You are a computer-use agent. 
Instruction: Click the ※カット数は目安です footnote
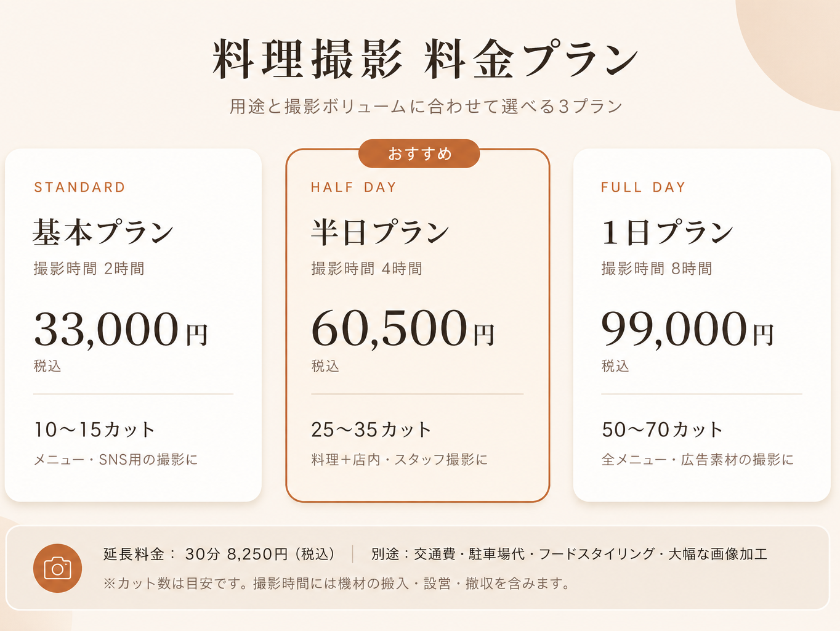pyautogui.click(x=337, y=583)
